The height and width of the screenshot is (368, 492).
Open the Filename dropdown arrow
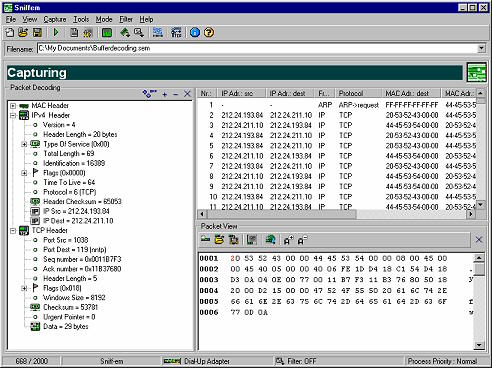pos(481,48)
